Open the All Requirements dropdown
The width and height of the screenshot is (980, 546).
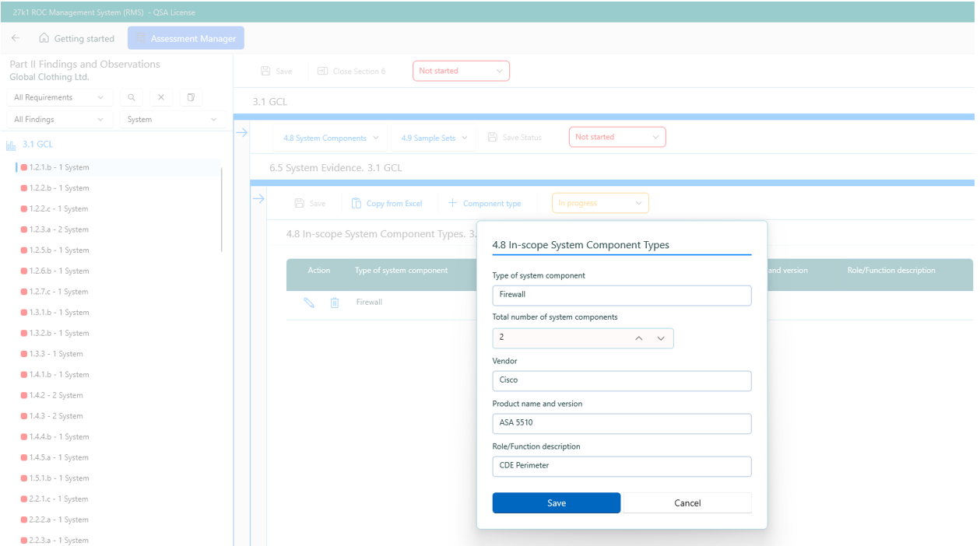58,97
